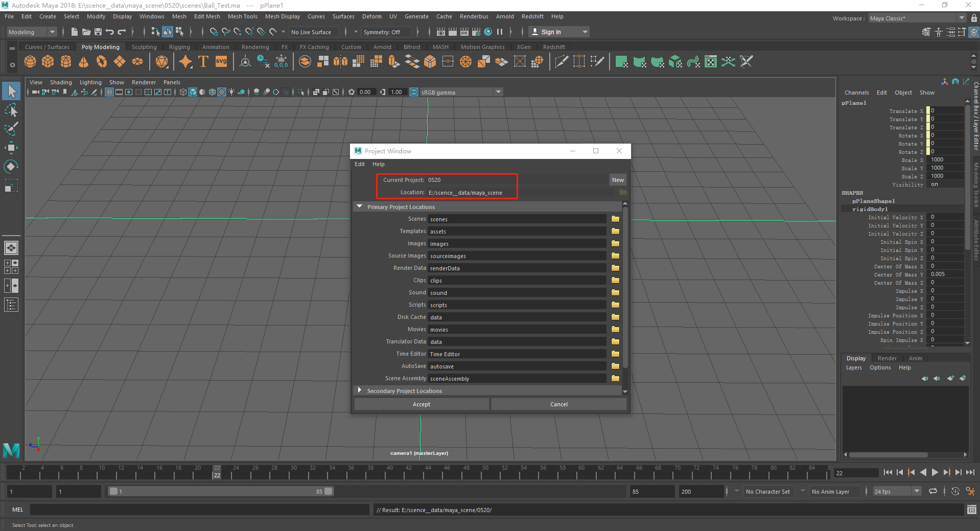Viewport: 980px width, 531px height.
Task: Click Accept in Project Window
Action: point(422,404)
